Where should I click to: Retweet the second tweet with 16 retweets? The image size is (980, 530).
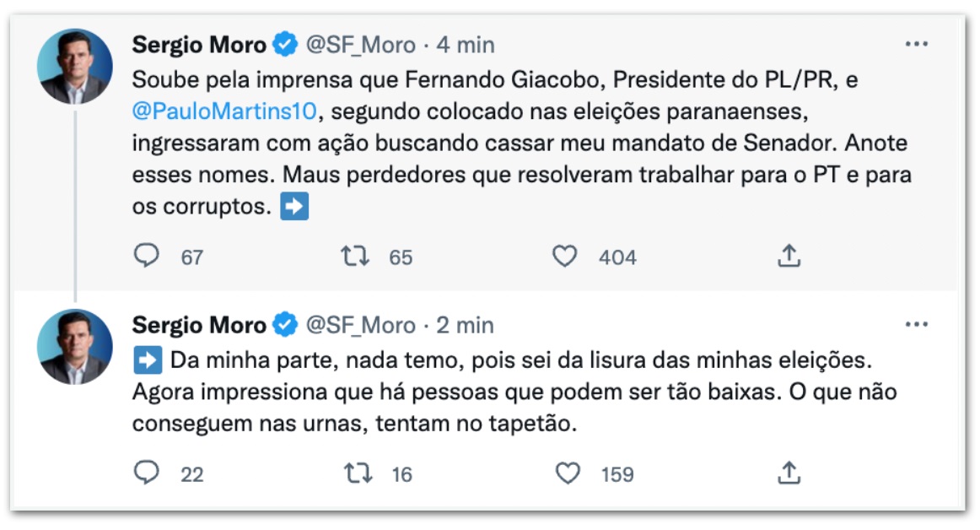pyautogui.click(x=356, y=473)
